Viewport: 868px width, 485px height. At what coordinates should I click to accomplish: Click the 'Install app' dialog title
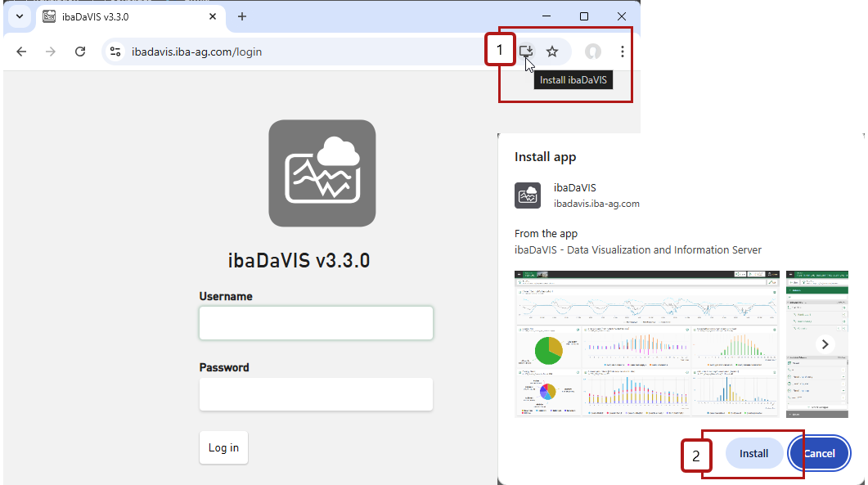[x=546, y=157]
